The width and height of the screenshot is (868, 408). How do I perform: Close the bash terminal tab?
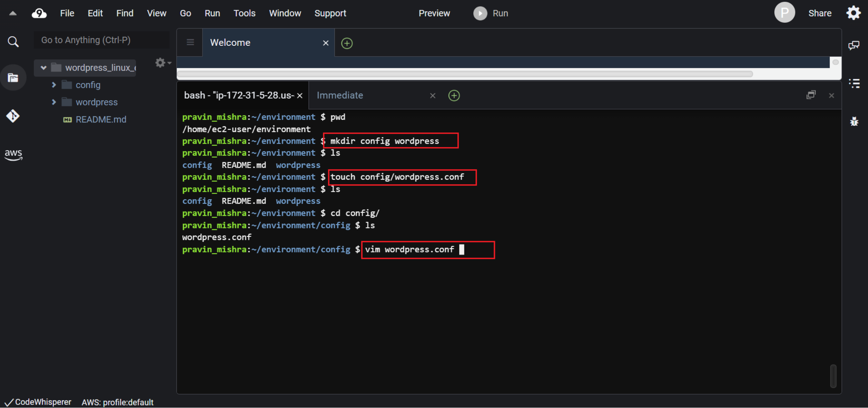tap(300, 96)
